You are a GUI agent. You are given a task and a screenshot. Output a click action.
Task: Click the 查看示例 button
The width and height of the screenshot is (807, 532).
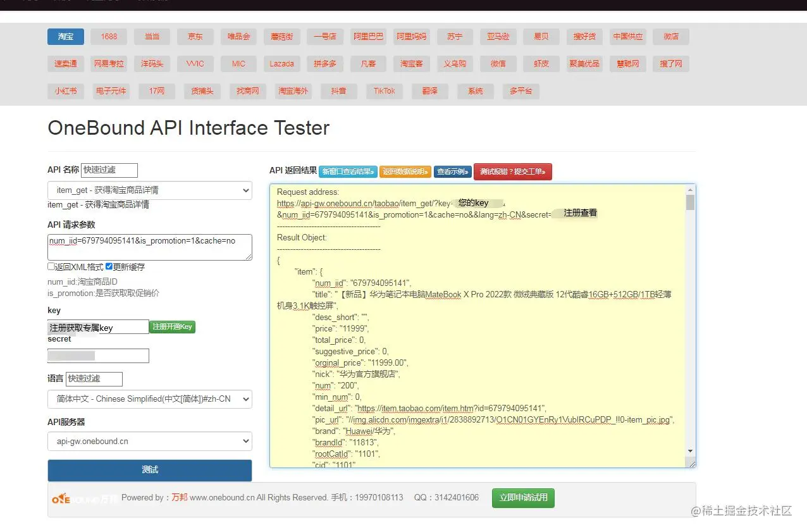(453, 171)
